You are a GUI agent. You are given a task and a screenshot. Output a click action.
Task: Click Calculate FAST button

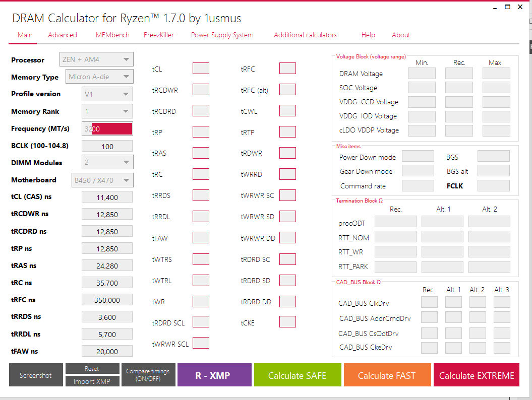(x=387, y=375)
